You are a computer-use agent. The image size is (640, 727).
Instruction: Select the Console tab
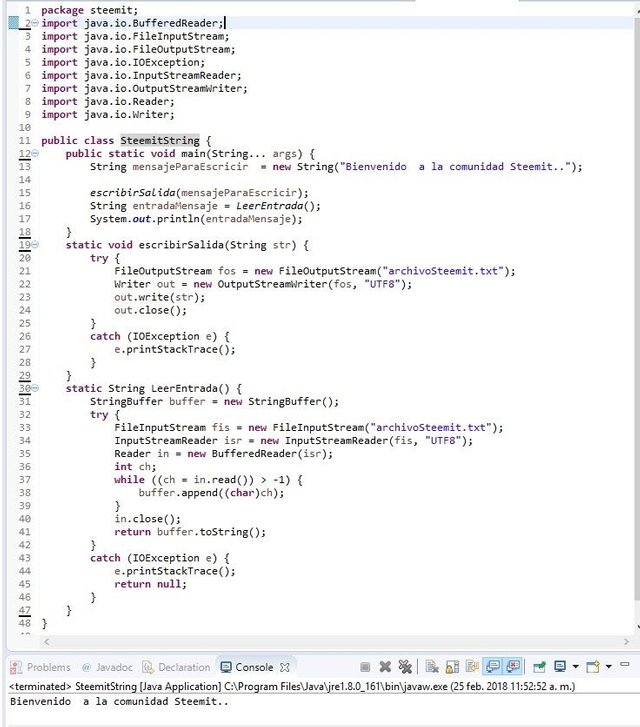tap(247, 667)
